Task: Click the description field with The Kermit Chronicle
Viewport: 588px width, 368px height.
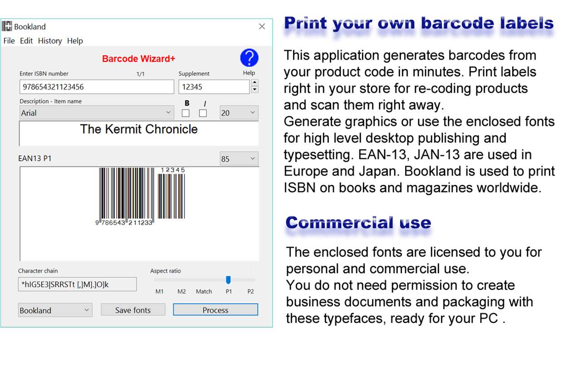Action: 139,133
